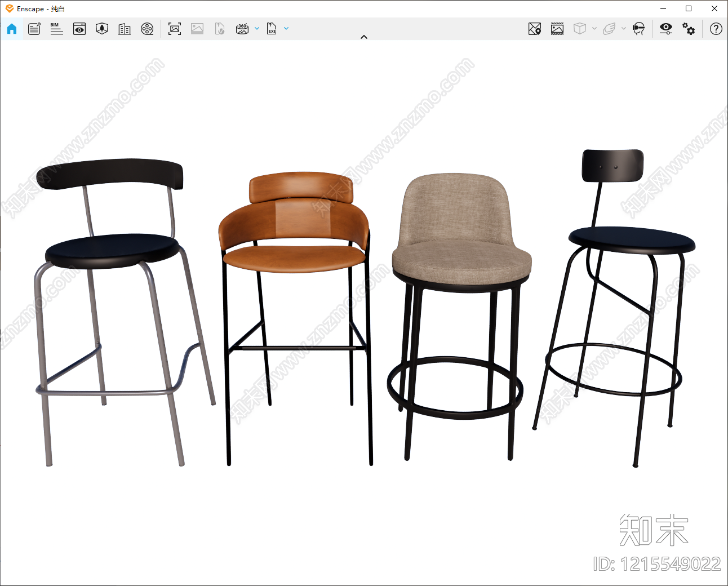Viewport: 728px width, 586px height.
Task: Collapse the toolbar with the chevron up
Action: point(364,37)
